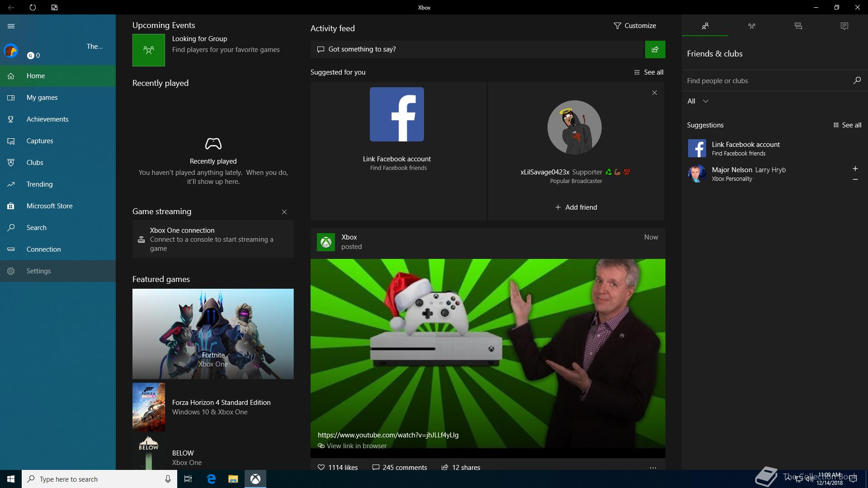Viewport: 868px width, 488px height.
Task: Click the full screen view title bar icon
Action: 54,7
